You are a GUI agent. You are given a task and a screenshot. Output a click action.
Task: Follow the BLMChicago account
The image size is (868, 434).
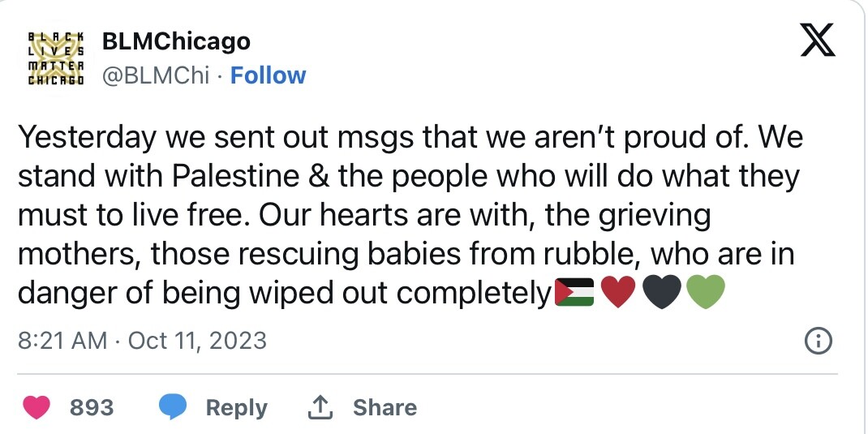point(268,75)
